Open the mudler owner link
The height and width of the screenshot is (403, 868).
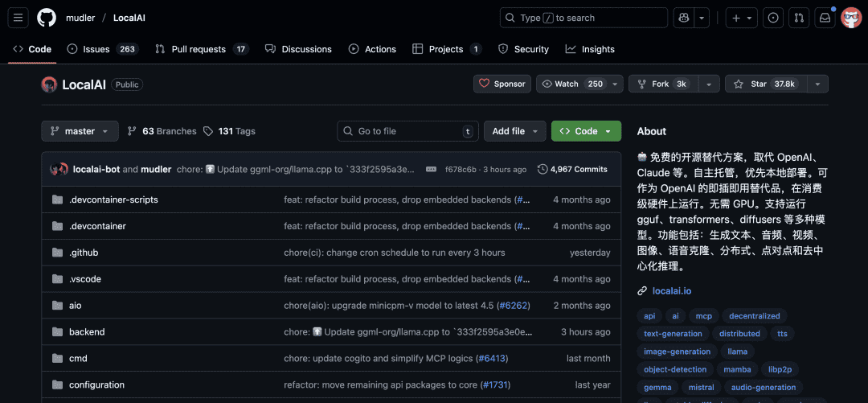pyautogui.click(x=80, y=18)
